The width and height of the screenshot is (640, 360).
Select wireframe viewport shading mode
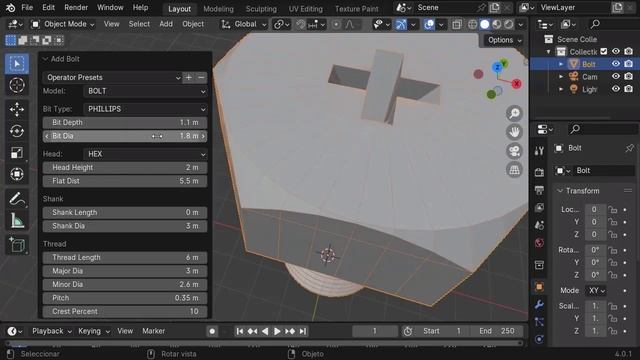[473, 24]
